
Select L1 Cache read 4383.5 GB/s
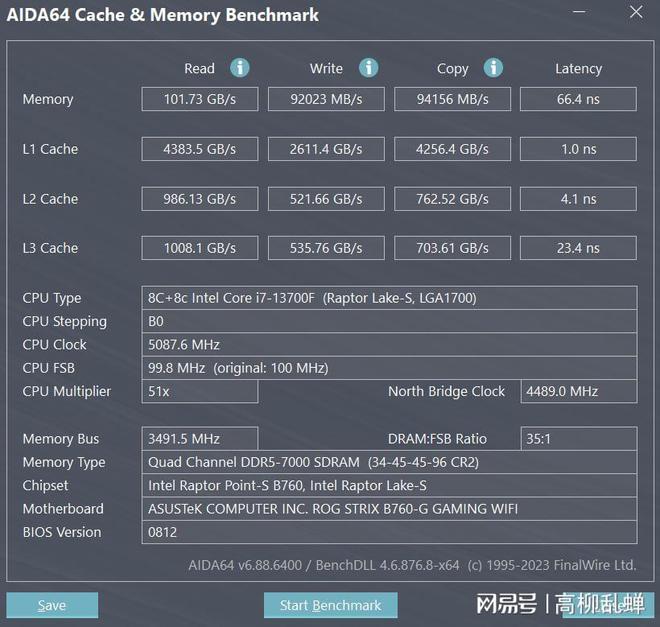[200, 149]
